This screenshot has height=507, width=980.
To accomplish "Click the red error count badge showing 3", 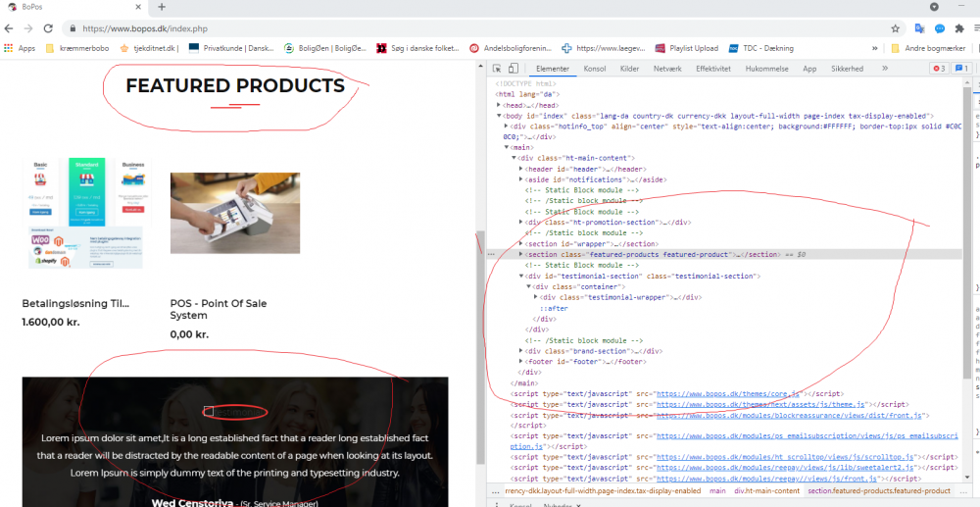I will 938,69.
